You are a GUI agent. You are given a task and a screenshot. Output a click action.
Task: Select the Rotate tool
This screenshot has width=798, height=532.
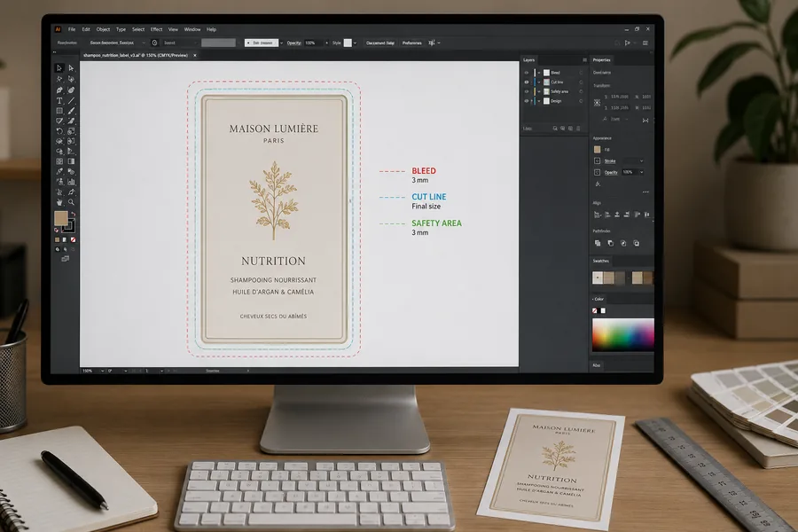pos(59,131)
